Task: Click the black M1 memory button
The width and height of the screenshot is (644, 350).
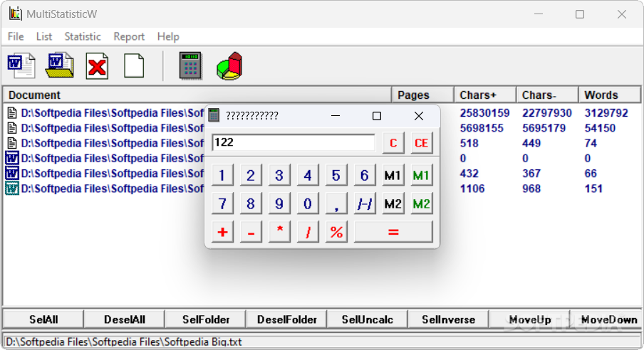Action: click(393, 175)
